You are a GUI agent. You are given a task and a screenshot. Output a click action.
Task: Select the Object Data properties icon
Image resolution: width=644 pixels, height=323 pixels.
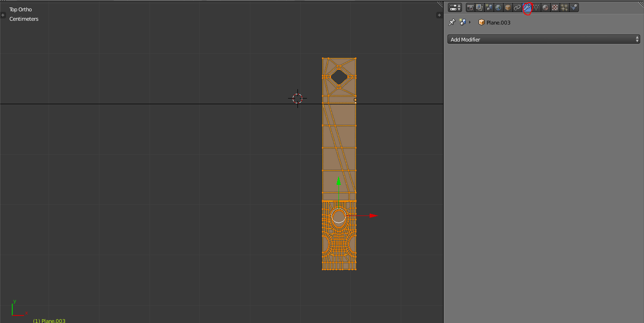(536, 7)
